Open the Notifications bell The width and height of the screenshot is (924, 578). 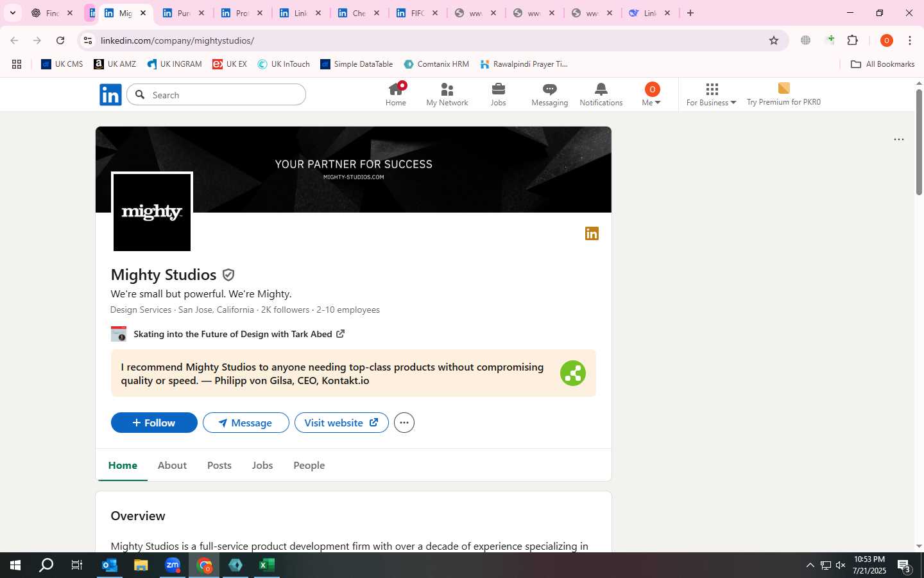[x=601, y=94]
